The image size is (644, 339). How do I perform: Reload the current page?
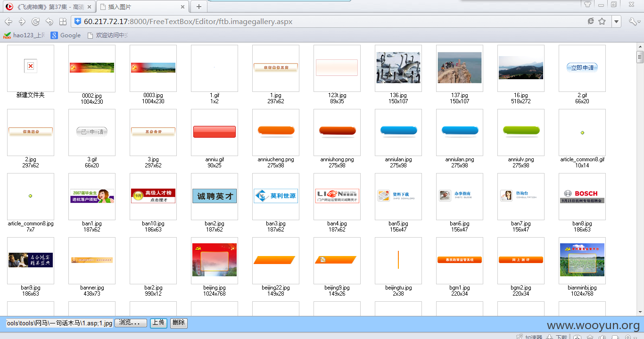click(x=35, y=22)
